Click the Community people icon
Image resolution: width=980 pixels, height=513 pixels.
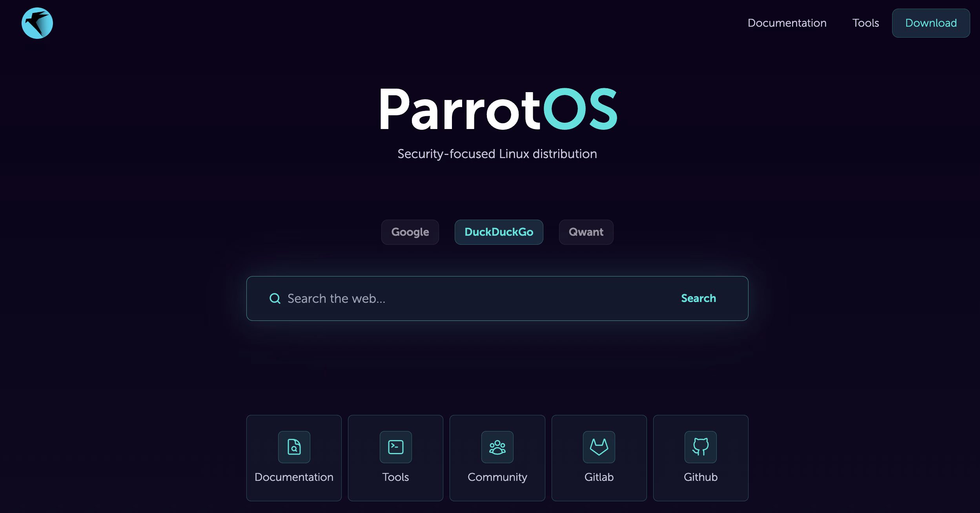point(497,447)
